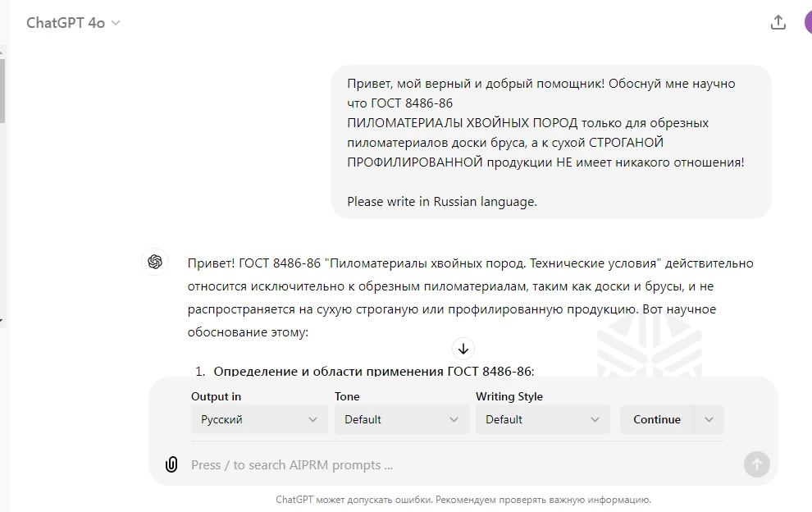Viewport: 812px width, 512px height.
Task: Click the share chat icon
Action: point(778,23)
